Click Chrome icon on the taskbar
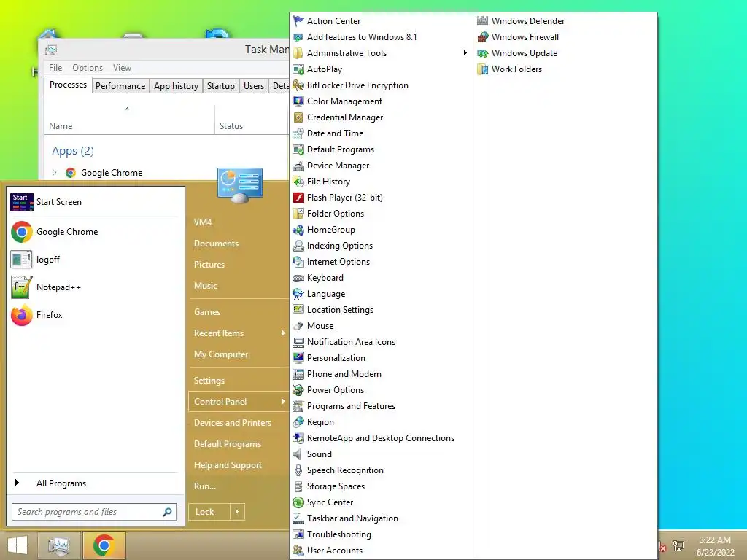This screenshot has width=747, height=560. click(104, 545)
